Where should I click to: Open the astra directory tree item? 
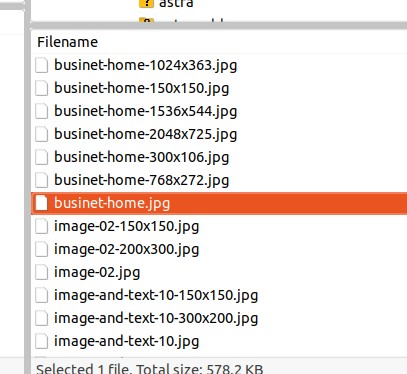point(176,3)
